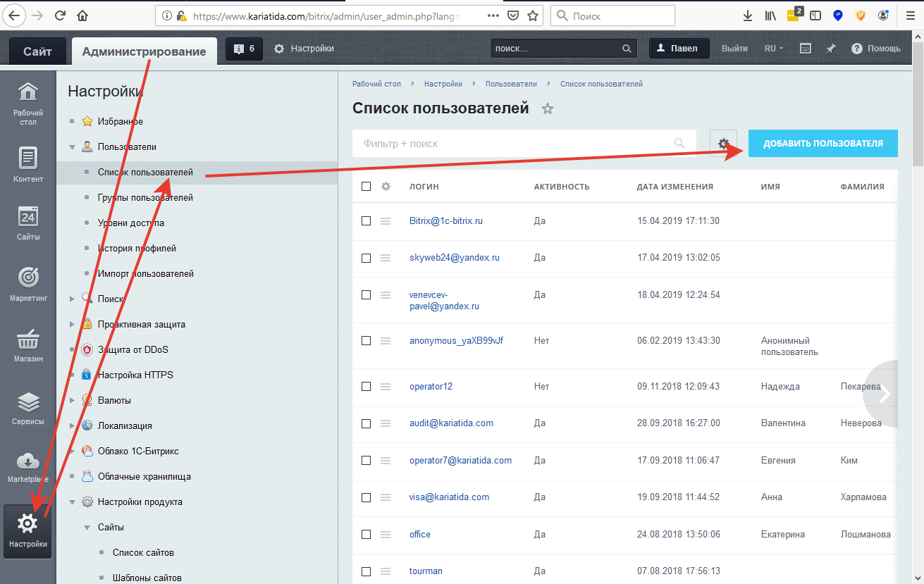Open the Сервисы layers icon
The image size is (924, 584).
pos(28,407)
